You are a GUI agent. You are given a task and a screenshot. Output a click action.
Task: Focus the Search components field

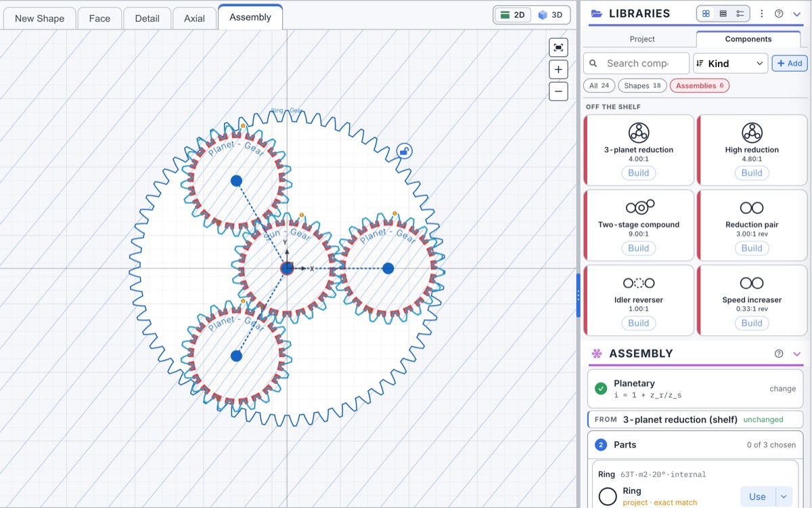(x=637, y=63)
